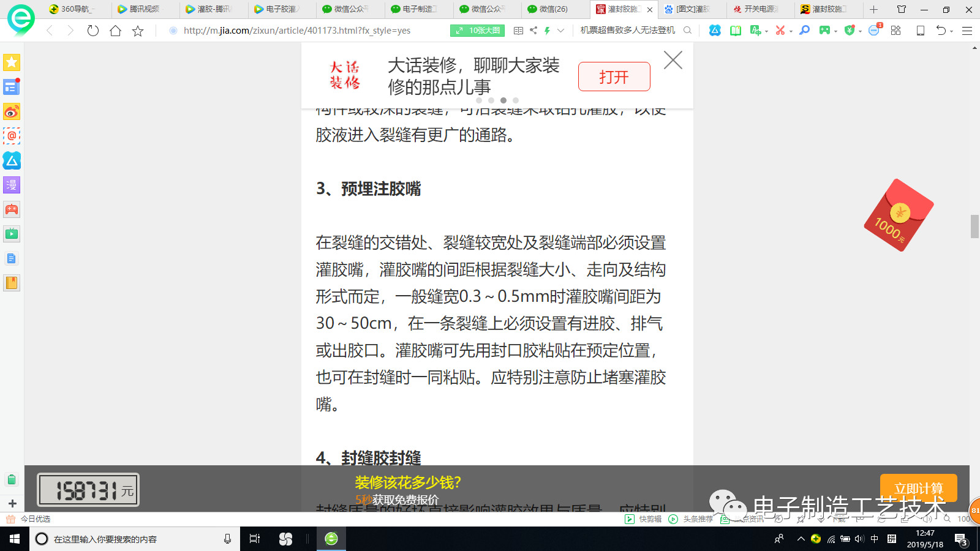Open the extensions grid icon

(x=895, y=31)
